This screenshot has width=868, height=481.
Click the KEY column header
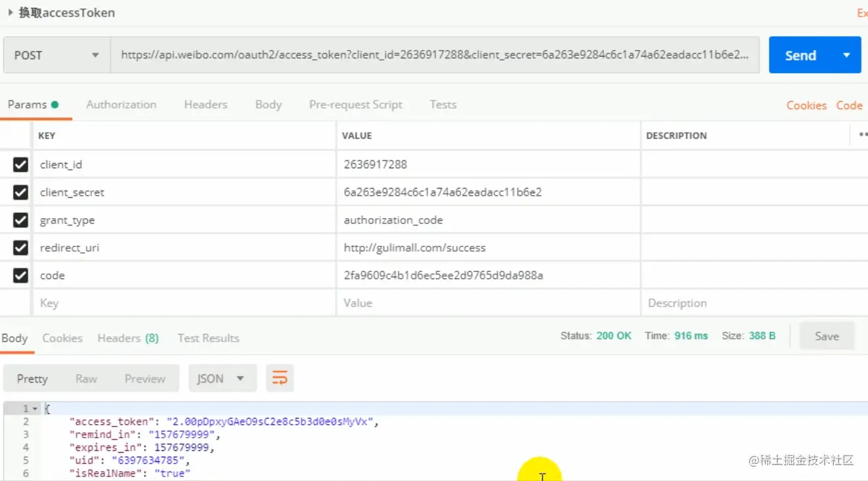[x=47, y=135]
